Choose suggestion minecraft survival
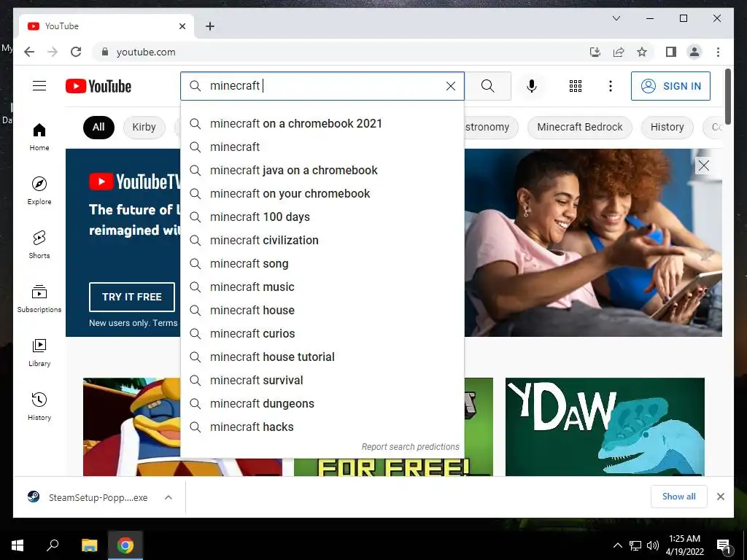Screen dimensions: 747x560 322,381
